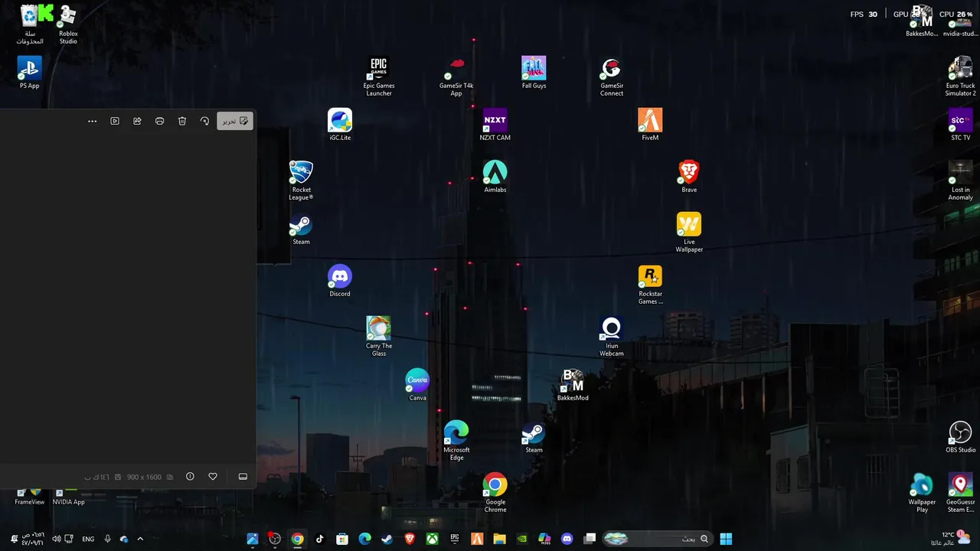Open the OBS Studio desktop icon
The image size is (980, 551).
(960, 437)
